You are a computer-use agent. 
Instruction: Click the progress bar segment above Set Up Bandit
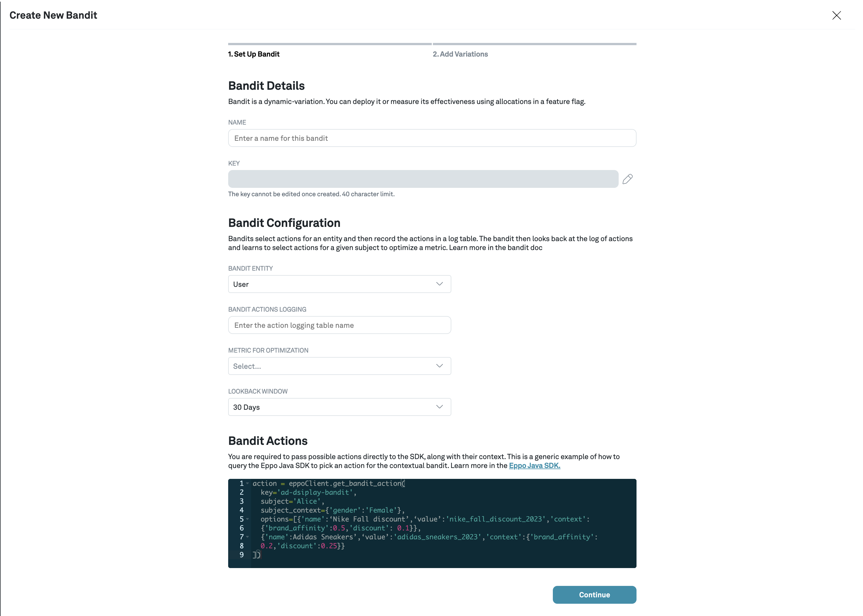pos(329,44)
